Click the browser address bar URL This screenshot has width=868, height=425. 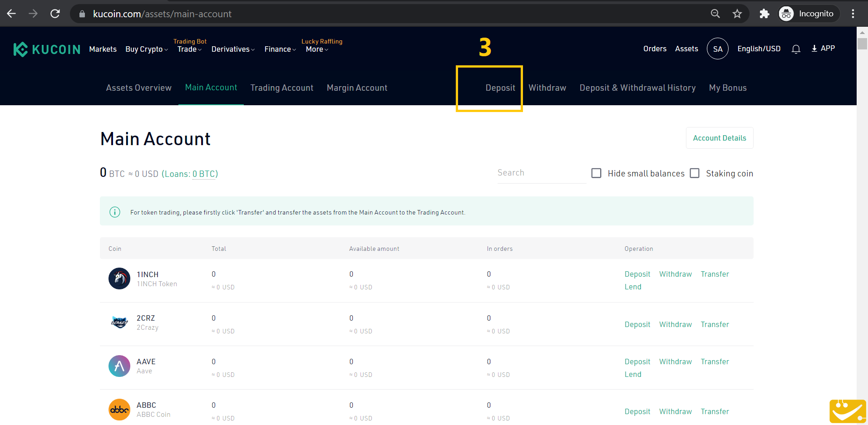coord(162,14)
